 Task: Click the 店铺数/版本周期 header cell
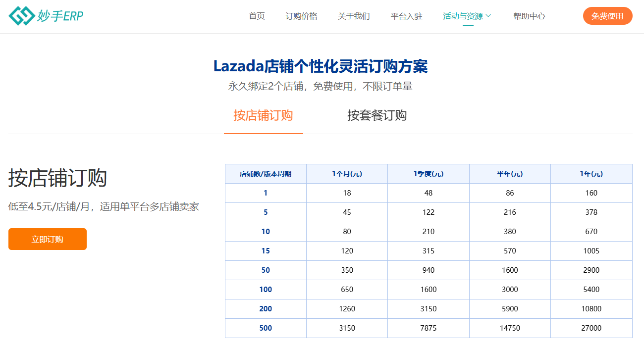266,174
